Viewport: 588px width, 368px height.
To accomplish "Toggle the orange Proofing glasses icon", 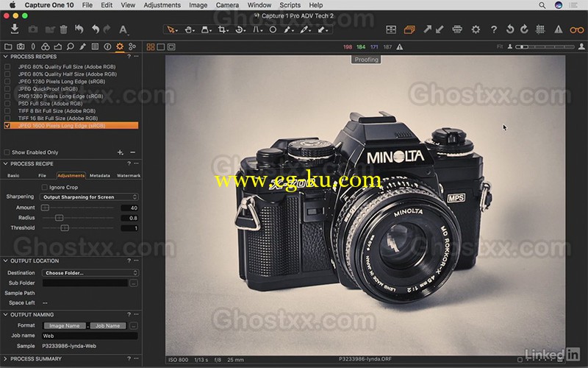I will pyautogui.click(x=576, y=29).
